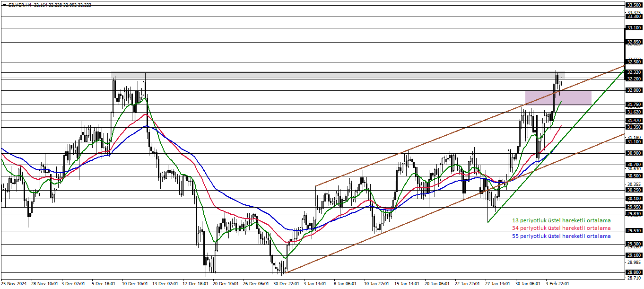This screenshot has height=289, width=644.
Task: Click the 31.620 price label
Action: point(634,112)
